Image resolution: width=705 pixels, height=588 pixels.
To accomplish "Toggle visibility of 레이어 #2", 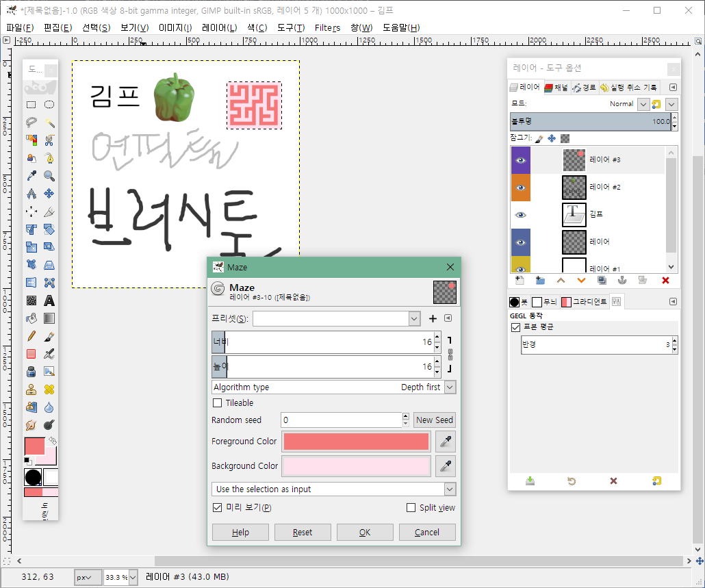I will (x=521, y=188).
